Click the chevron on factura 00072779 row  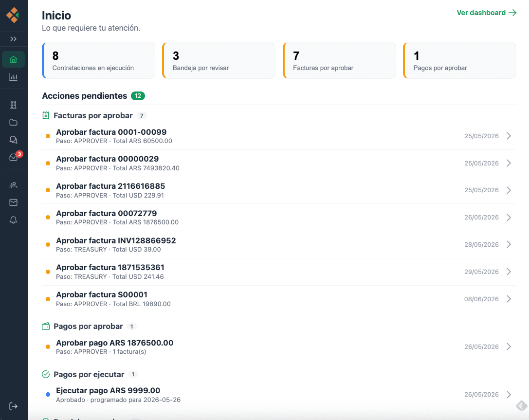point(509,218)
